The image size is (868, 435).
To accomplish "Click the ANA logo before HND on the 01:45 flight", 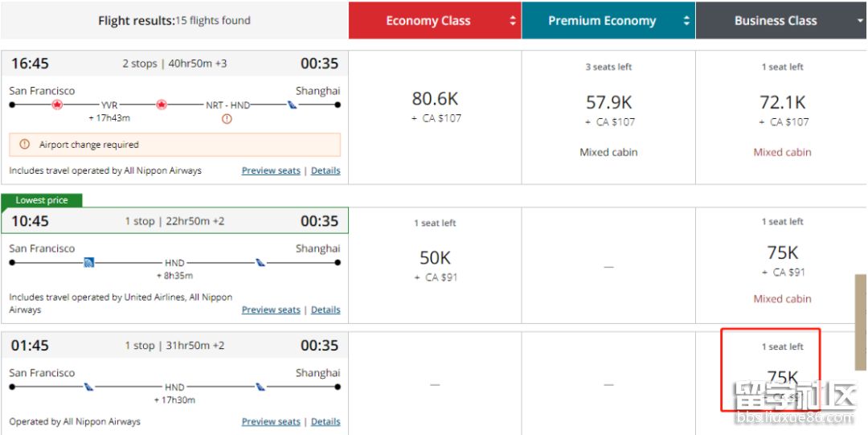I will pos(88,387).
